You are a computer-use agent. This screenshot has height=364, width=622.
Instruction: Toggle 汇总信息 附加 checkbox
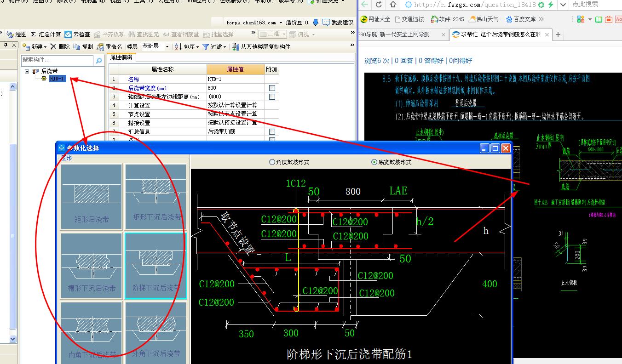[x=272, y=131]
